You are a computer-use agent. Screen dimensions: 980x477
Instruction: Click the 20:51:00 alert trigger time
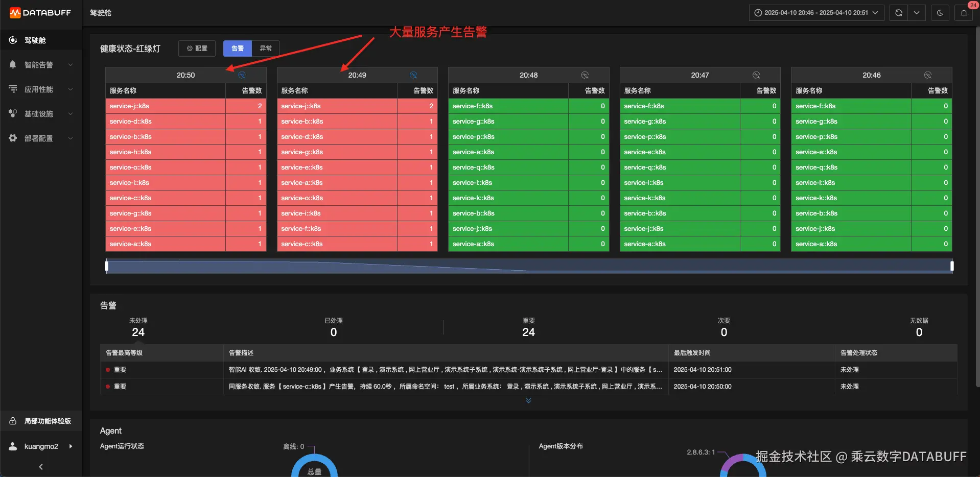pyautogui.click(x=703, y=370)
